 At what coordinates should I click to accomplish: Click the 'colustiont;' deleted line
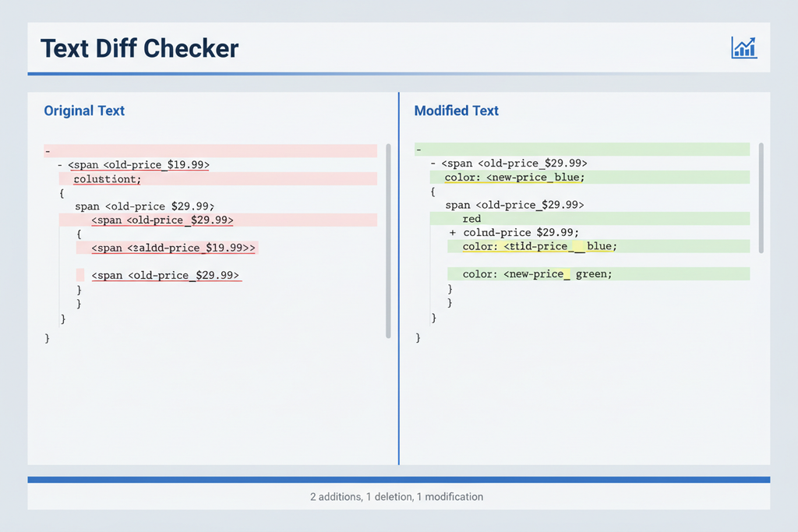click(x=108, y=179)
